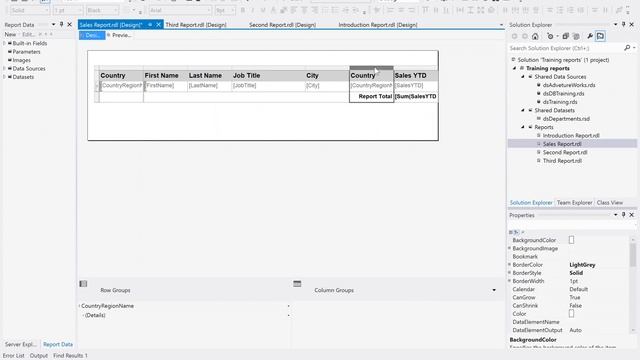The image size is (640, 360).
Task: Click the Color property swatch
Action: [x=571, y=313]
